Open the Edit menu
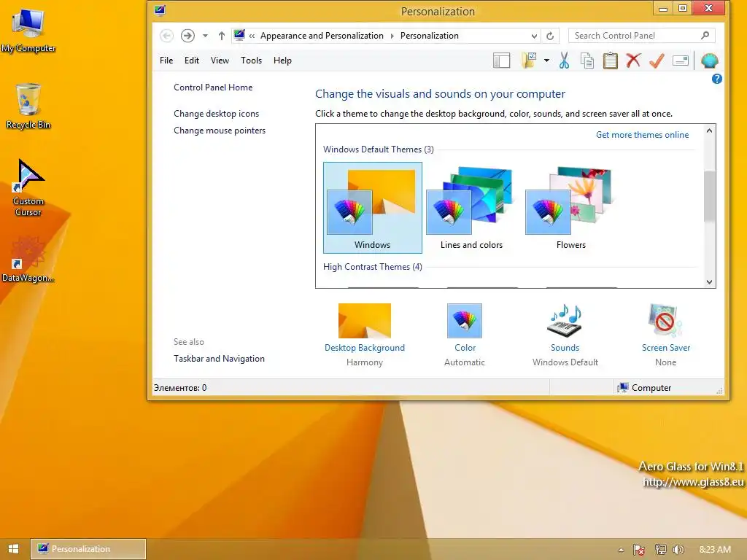The height and width of the screenshot is (560, 747). 192,61
